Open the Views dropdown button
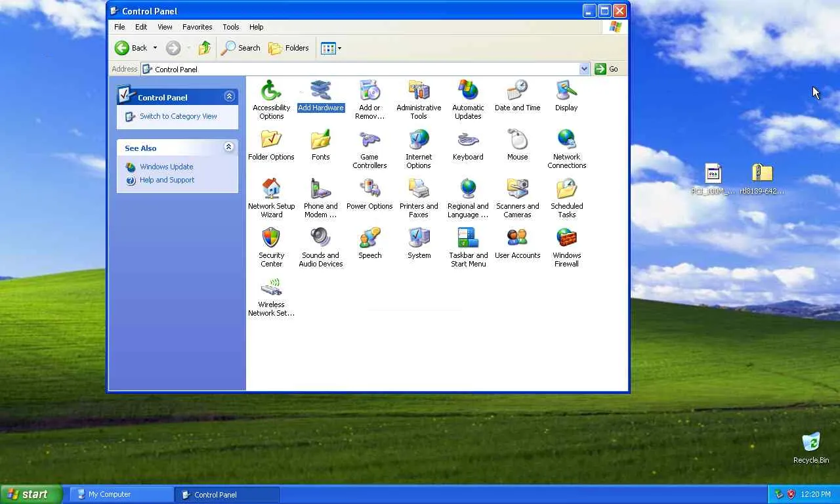 331,48
